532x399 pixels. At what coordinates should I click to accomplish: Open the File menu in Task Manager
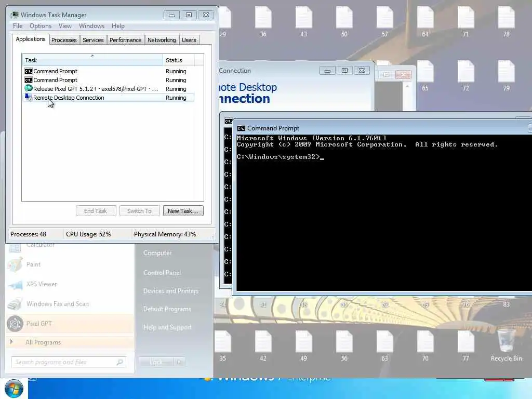click(18, 26)
